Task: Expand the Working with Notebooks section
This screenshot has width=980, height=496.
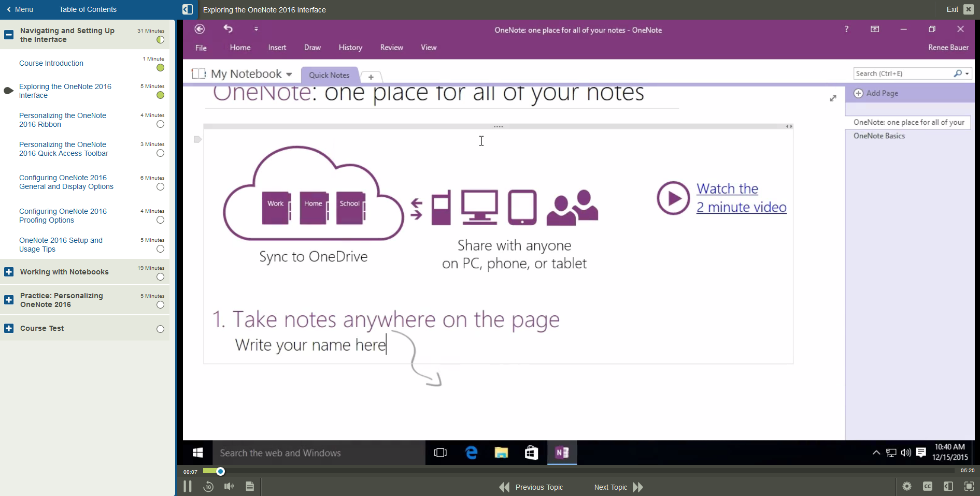Action: point(9,271)
